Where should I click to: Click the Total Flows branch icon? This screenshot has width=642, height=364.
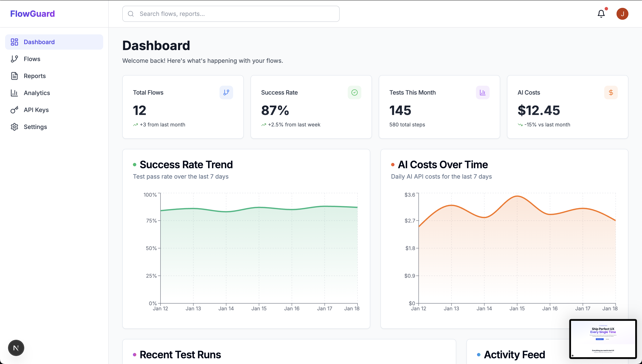(x=226, y=92)
